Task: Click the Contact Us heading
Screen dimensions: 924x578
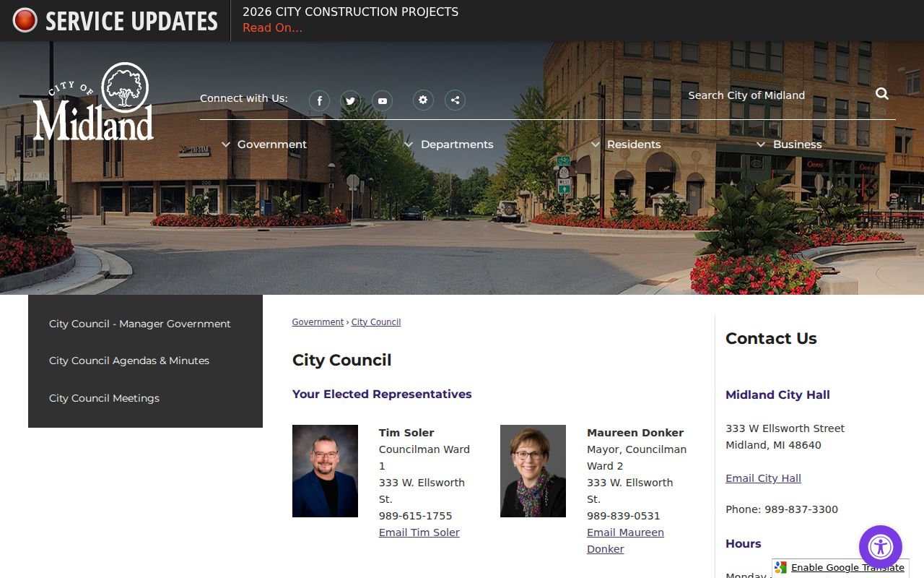Action: click(x=771, y=338)
